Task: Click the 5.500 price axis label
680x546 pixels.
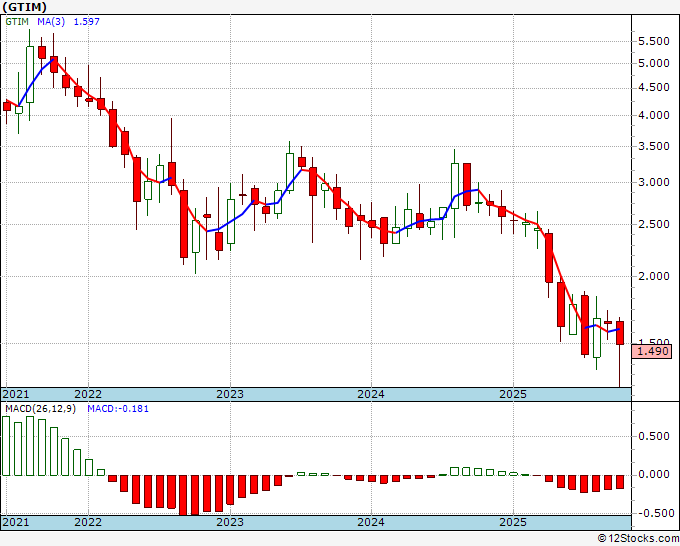Action: pos(654,42)
